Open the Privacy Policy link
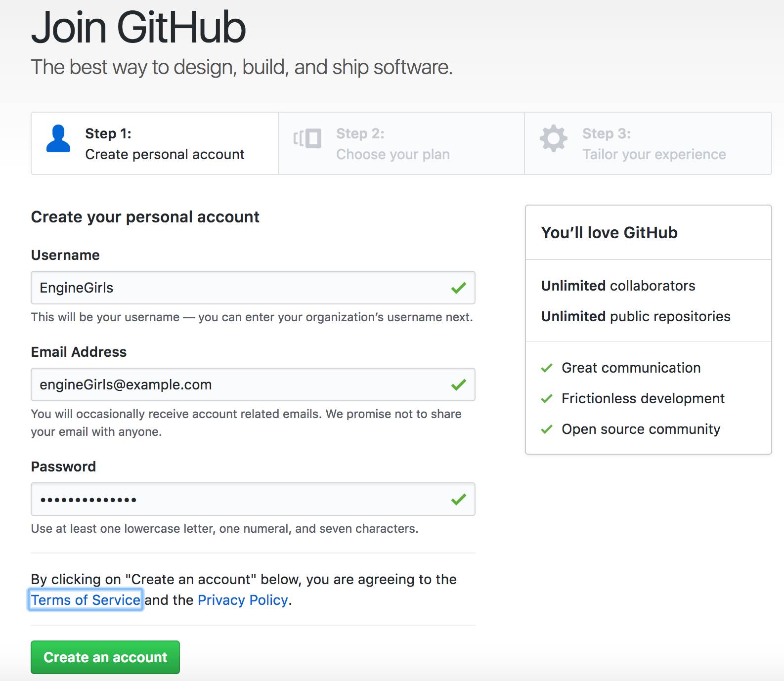This screenshot has width=784, height=681. coord(243,600)
